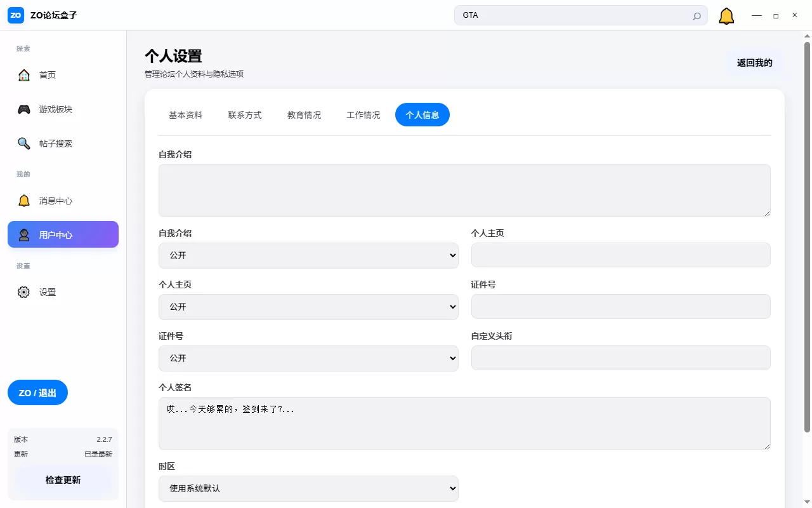Open the 个人主页 visibility dropdown
Screen dimensions: 812x508
(x=308, y=307)
